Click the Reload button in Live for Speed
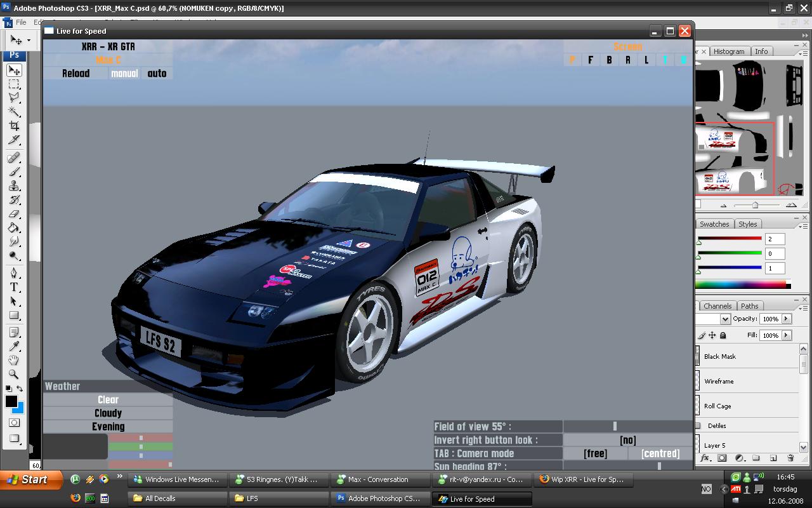This screenshot has width=812, height=508. [x=75, y=74]
